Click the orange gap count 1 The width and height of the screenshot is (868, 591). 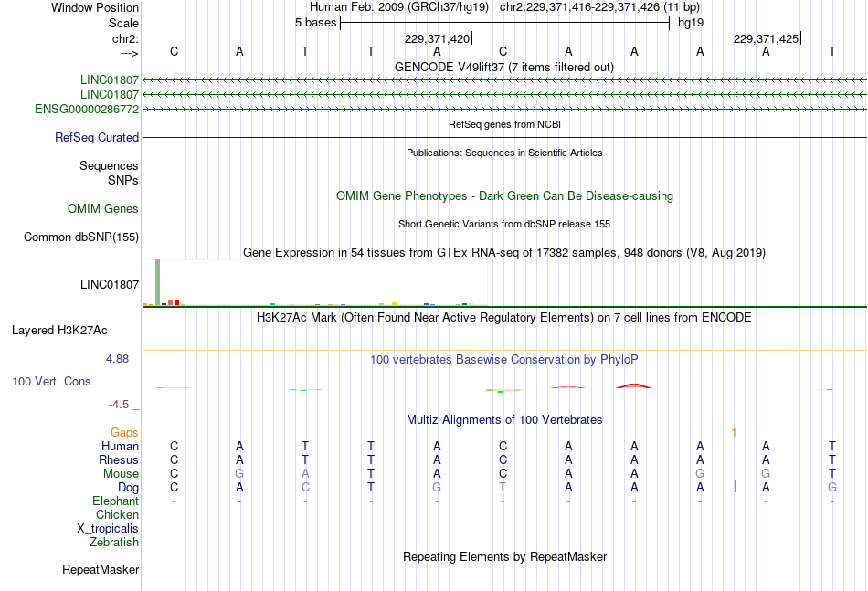(x=734, y=433)
